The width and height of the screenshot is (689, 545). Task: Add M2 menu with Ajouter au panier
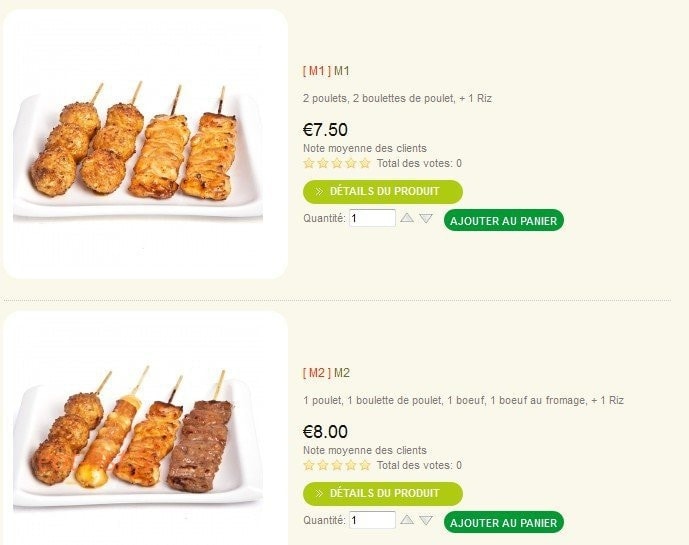tap(504, 522)
